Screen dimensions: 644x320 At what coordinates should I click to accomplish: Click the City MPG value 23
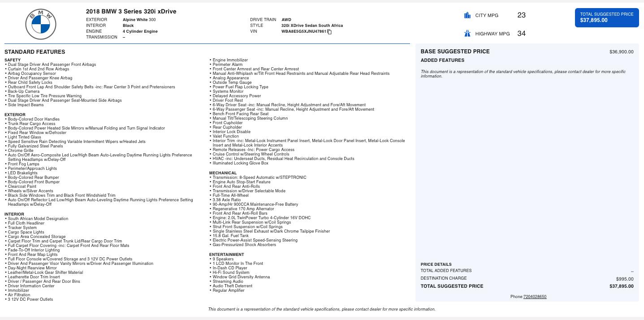(x=521, y=15)
